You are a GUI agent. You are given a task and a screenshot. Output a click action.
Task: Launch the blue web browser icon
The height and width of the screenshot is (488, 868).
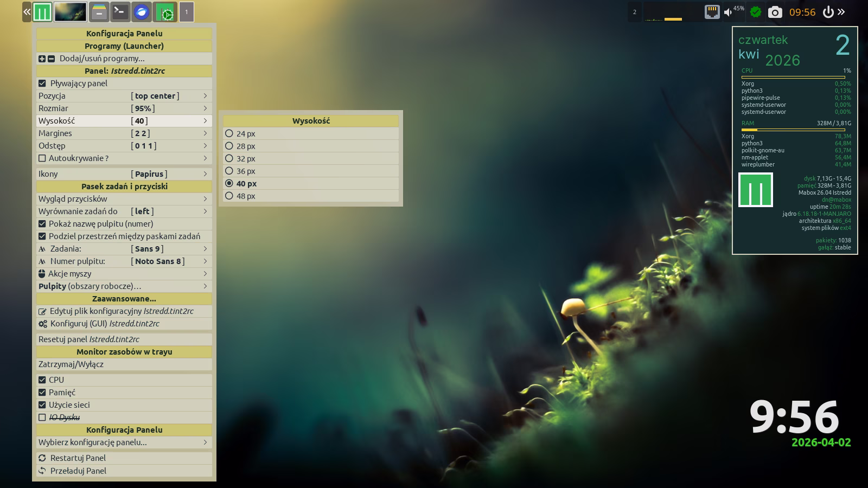(142, 12)
